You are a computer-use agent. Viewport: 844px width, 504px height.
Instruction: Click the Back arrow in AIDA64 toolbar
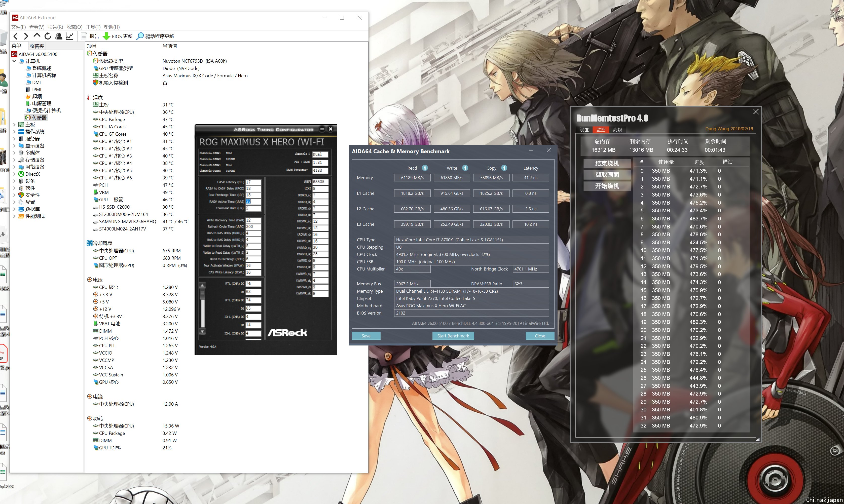tap(16, 36)
